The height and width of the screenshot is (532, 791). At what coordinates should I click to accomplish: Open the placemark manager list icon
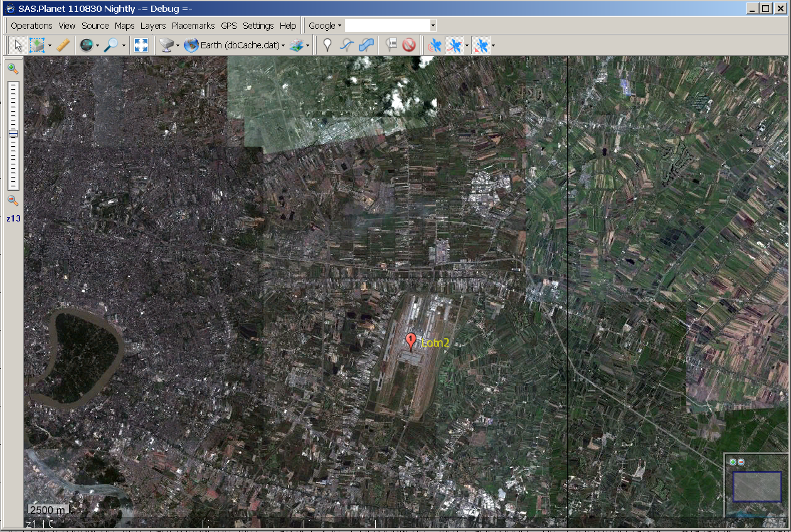pos(392,45)
